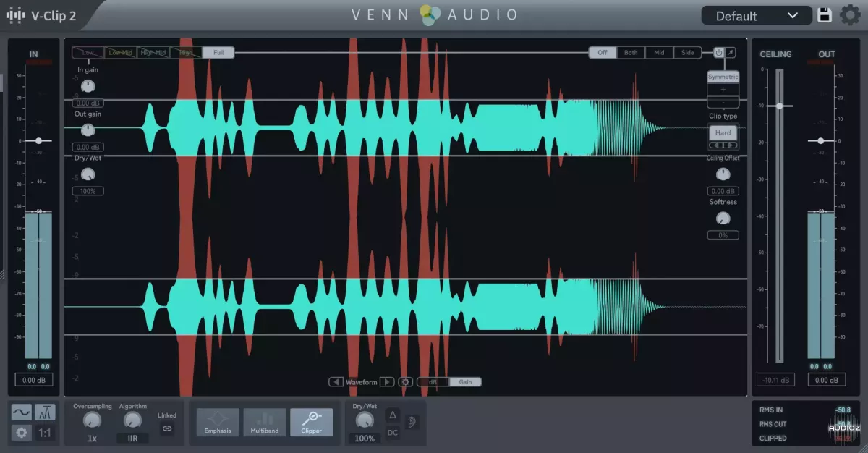868x453 pixels.
Task: Open the IIR algorithm selector
Action: 132,438
